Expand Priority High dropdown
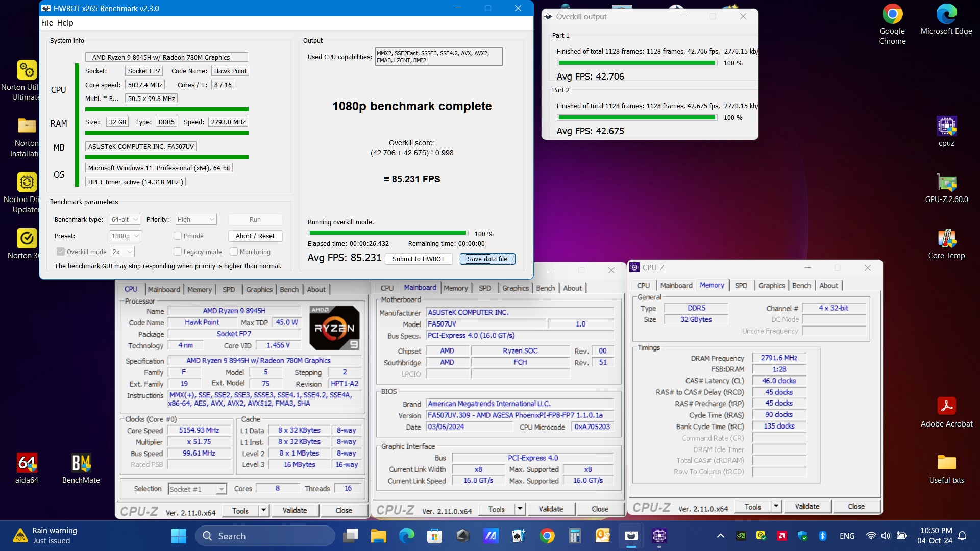The height and width of the screenshot is (551, 980). pyautogui.click(x=196, y=219)
